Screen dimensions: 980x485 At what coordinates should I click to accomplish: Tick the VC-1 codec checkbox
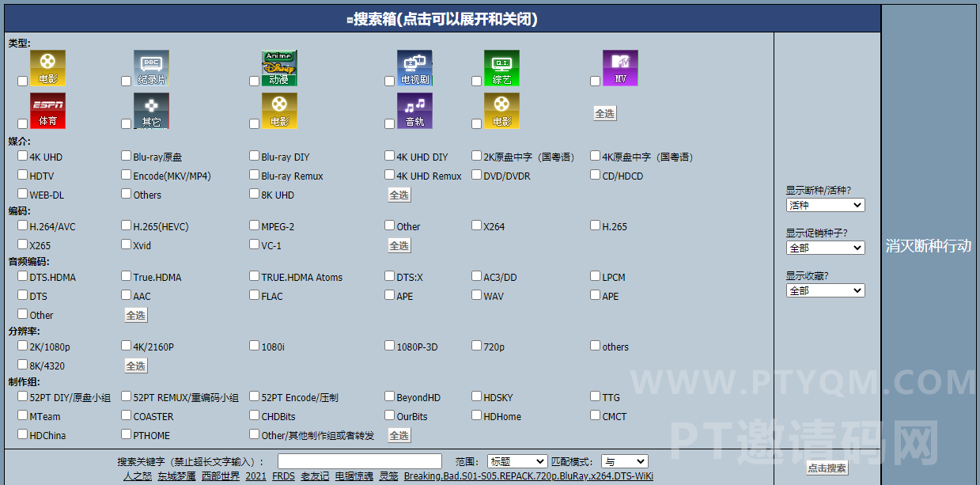pos(254,244)
